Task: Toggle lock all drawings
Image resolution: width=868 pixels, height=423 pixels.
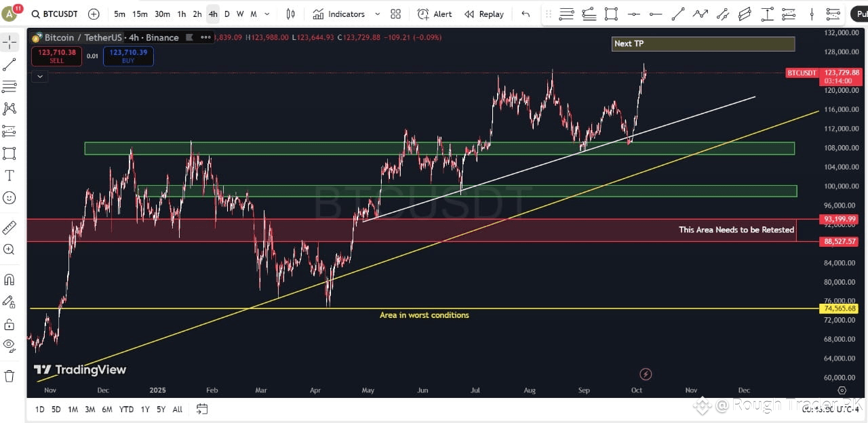Action: [x=9, y=324]
